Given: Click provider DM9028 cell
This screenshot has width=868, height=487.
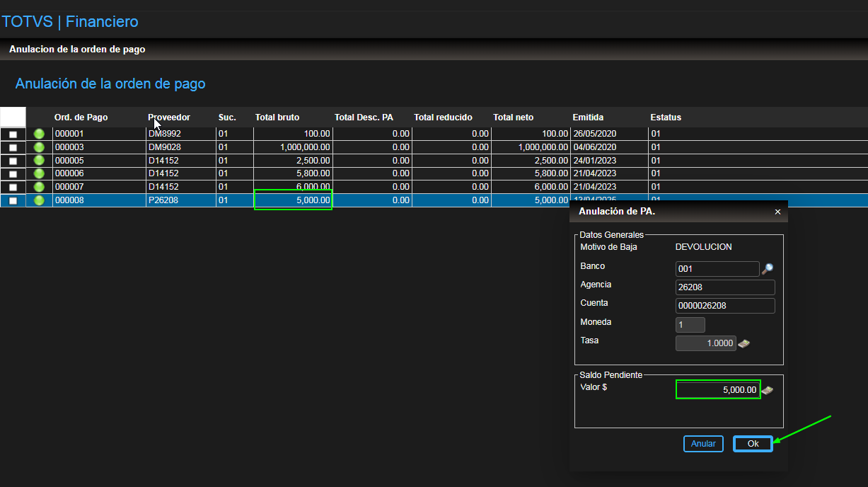Looking at the screenshot, I should click(180, 147).
